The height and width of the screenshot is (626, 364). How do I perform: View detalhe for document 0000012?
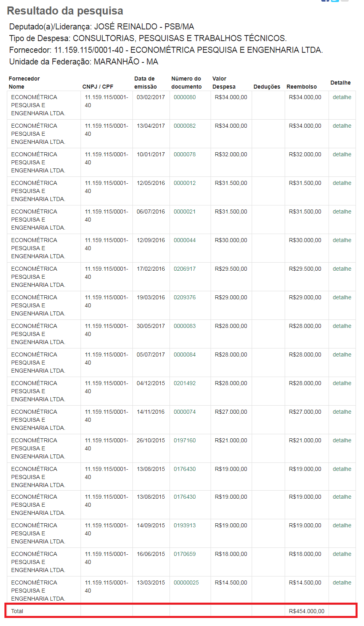(x=342, y=183)
